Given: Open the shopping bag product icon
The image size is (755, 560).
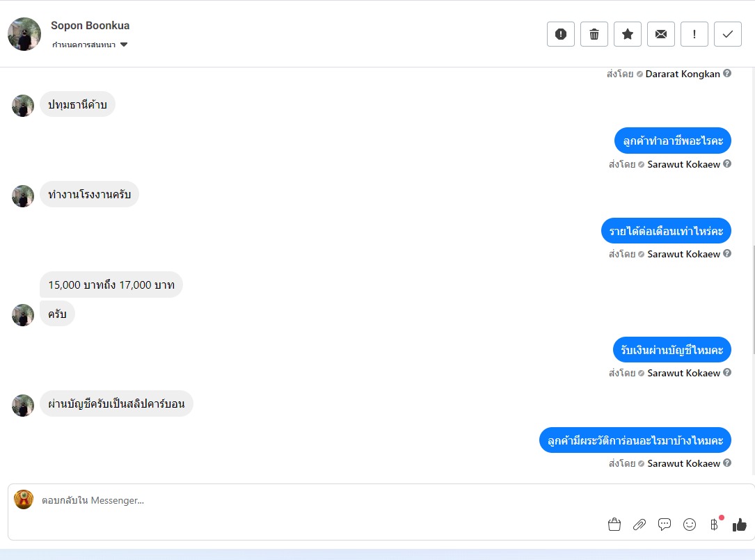Looking at the screenshot, I should pos(614,525).
